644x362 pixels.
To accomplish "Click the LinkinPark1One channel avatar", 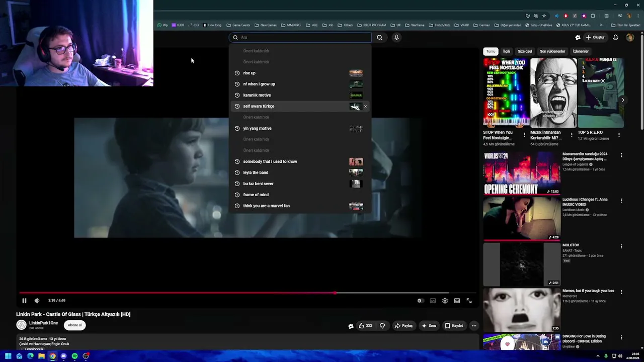I will pos(21,325).
